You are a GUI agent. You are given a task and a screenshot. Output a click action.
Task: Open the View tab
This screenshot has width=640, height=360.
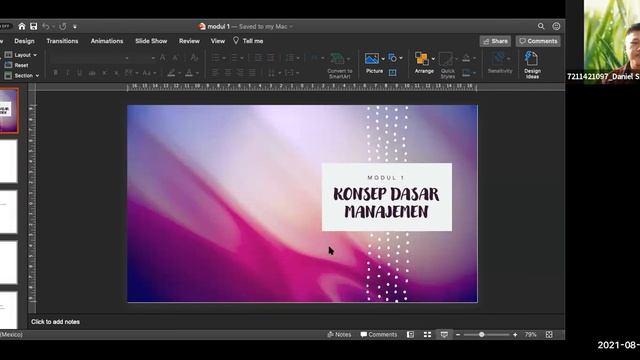click(218, 41)
